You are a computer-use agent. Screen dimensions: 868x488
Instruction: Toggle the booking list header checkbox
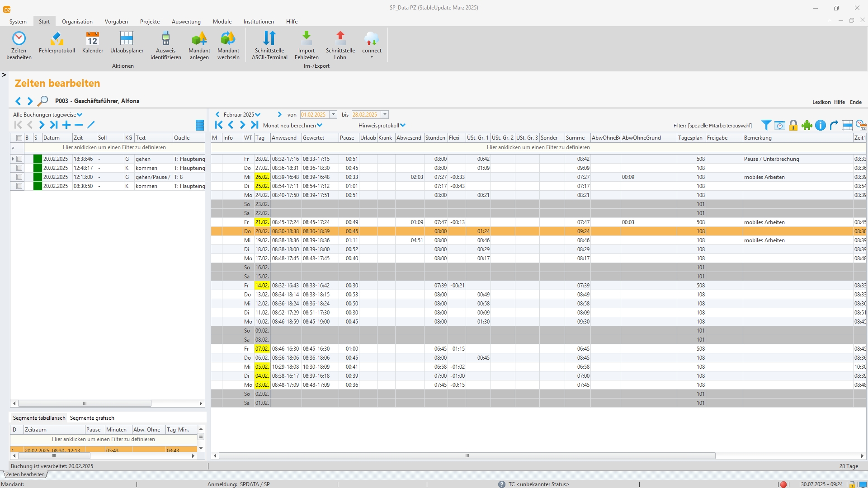pyautogui.click(x=19, y=138)
